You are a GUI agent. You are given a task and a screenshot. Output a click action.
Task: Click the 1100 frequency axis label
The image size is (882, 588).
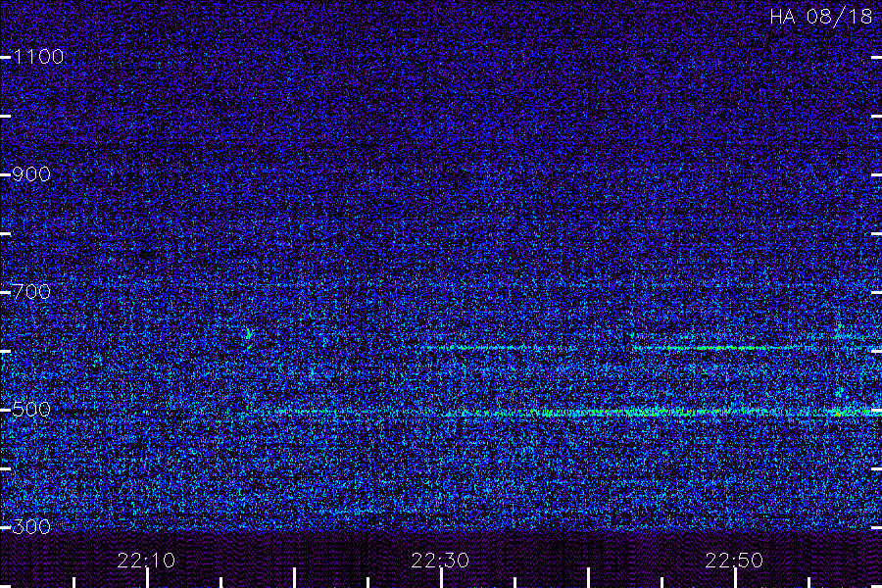click(x=38, y=56)
